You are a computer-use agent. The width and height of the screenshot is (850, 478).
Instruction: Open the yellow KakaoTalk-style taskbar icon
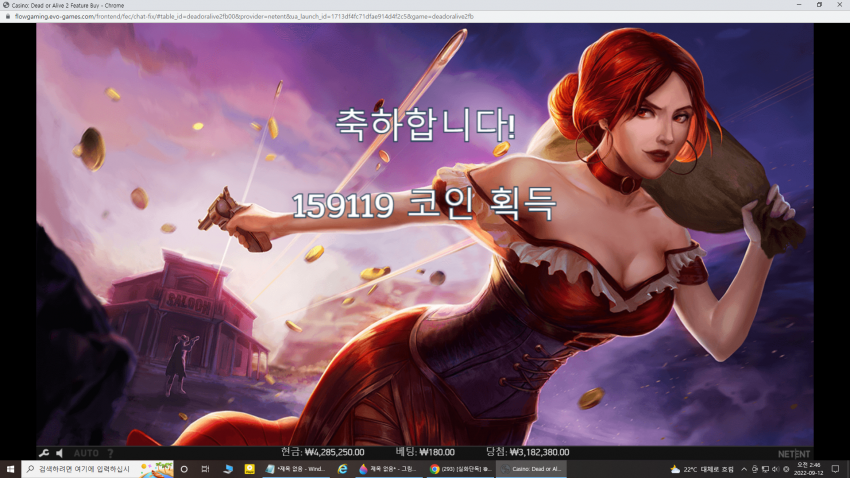pyautogui.click(x=249, y=469)
